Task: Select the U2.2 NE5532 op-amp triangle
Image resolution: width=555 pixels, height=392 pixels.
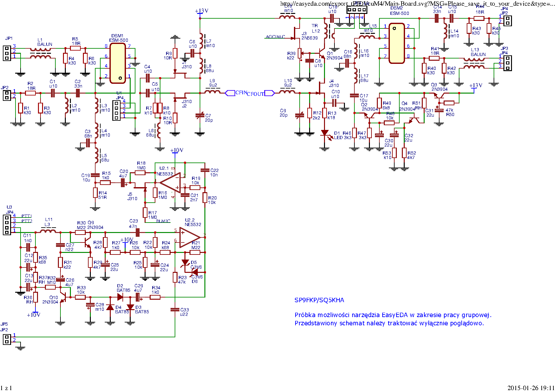Action: pos(190,237)
